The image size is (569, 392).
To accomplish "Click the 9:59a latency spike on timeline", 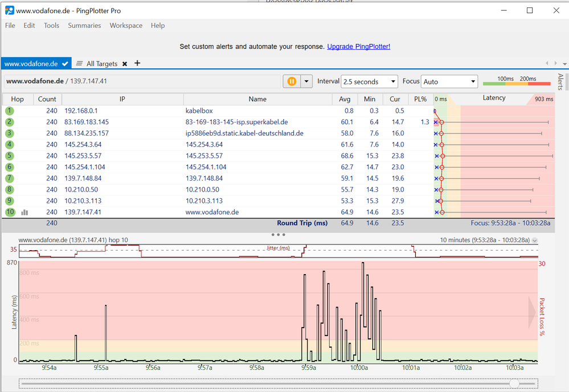I will (x=305, y=317).
